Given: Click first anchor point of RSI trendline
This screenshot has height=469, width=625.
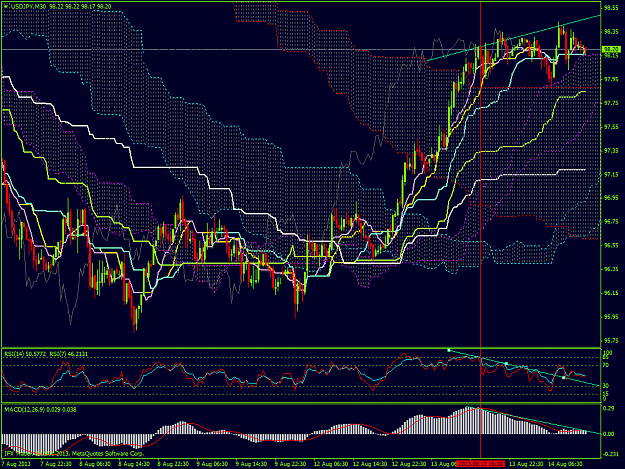Looking at the screenshot, I should click(x=449, y=350).
